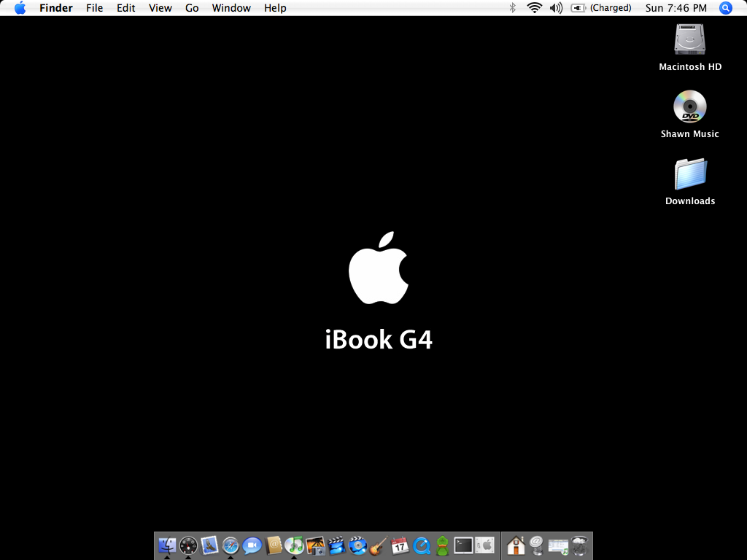This screenshot has height=560, width=747.
Task: Open Mail from the Dock
Action: pos(209,545)
